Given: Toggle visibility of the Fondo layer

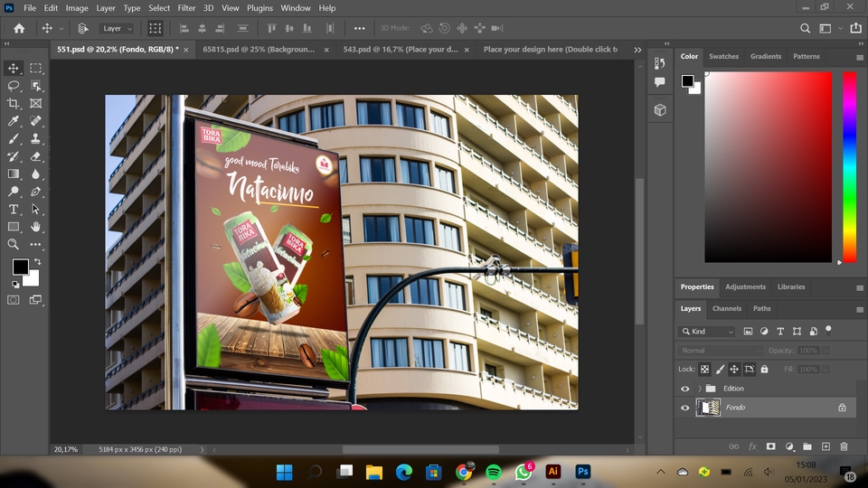Looking at the screenshot, I should [x=685, y=408].
